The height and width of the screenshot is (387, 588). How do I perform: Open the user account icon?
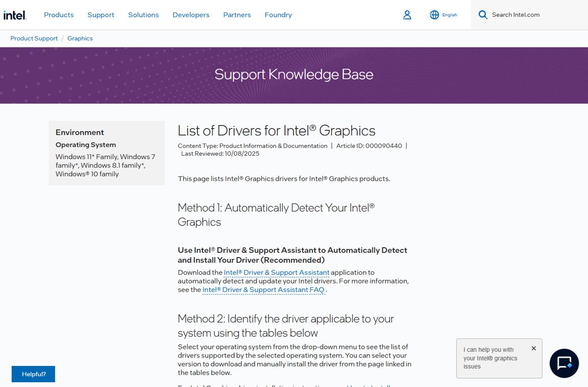click(407, 15)
